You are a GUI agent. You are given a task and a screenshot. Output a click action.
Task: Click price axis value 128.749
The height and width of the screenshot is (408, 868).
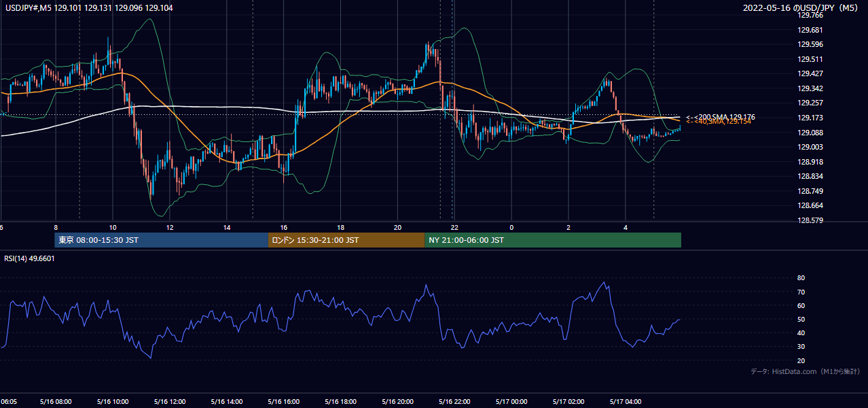pyautogui.click(x=810, y=191)
